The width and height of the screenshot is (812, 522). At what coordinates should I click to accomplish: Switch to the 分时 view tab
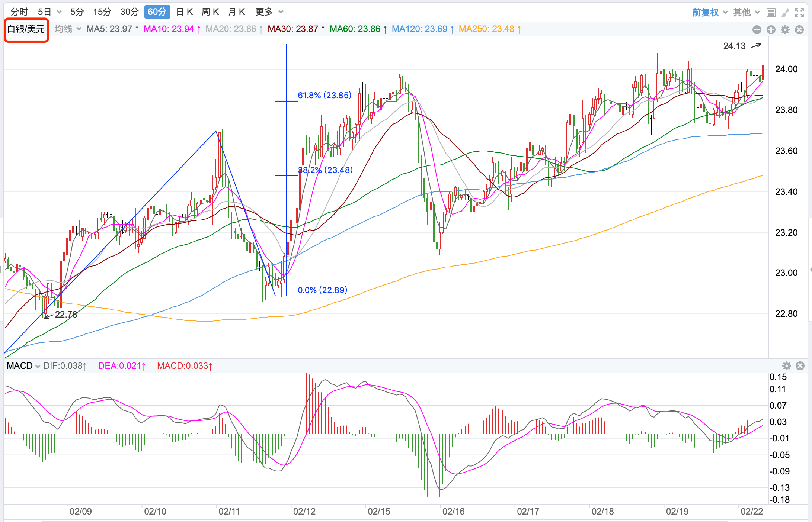click(19, 12)
